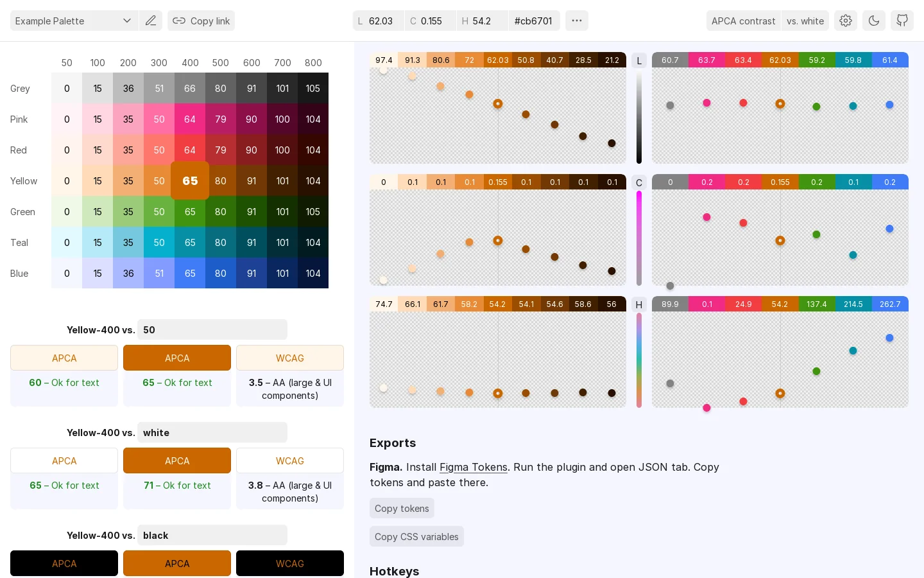This screenshot has width=924, height=578.
Task: Click the Yellow row label
Action: pos(24,180)
